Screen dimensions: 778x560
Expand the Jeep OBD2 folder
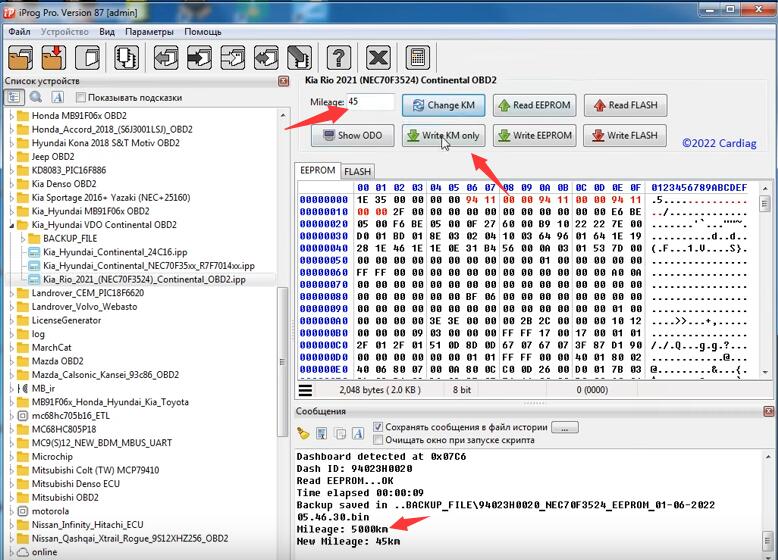point(11,157)
